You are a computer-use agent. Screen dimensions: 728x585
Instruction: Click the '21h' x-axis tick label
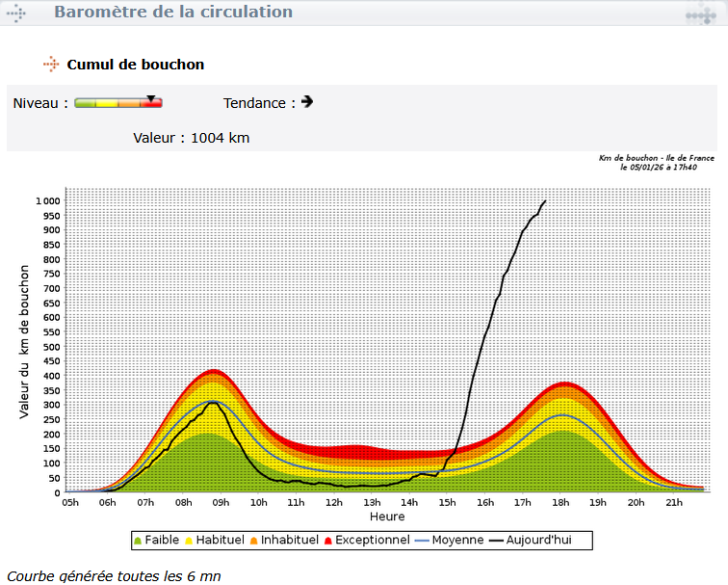(674, 503)
